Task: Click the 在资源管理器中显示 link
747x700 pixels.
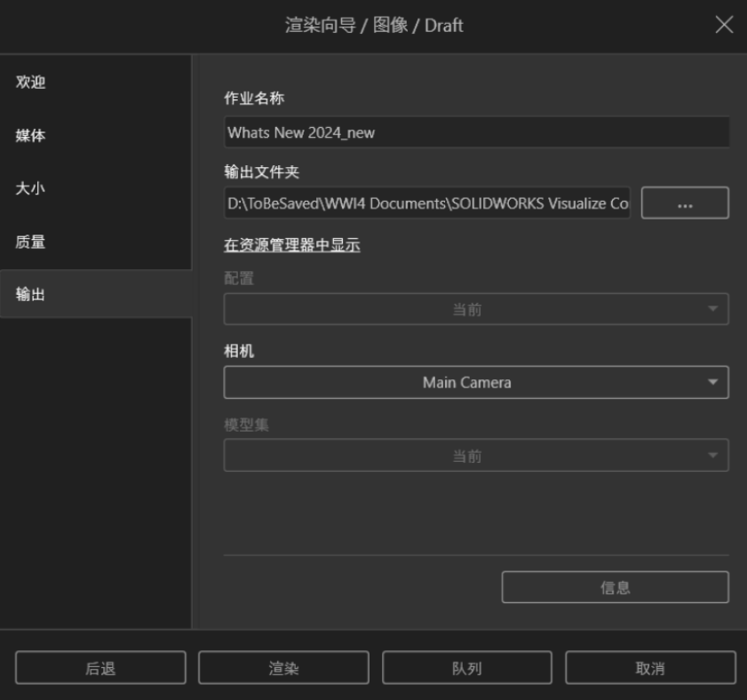Action: point(291,246)
